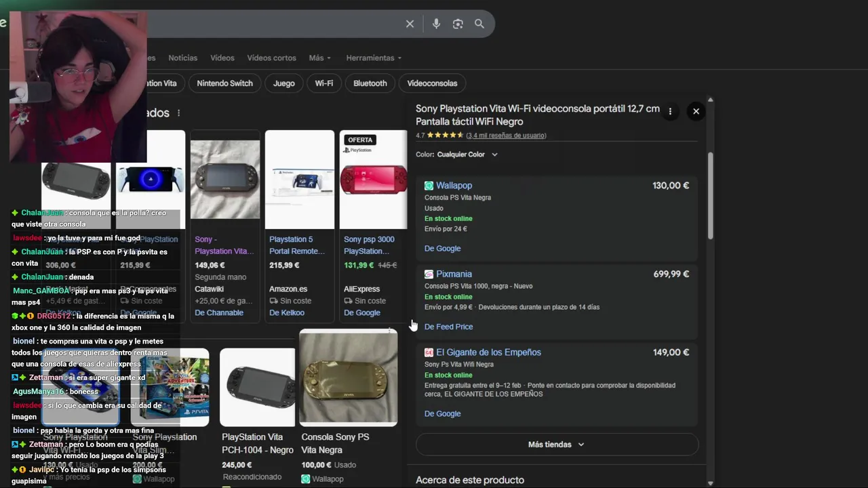Open the 3,4 mil reseñas de usuario link
868x488 pixels.
(506, 136)
